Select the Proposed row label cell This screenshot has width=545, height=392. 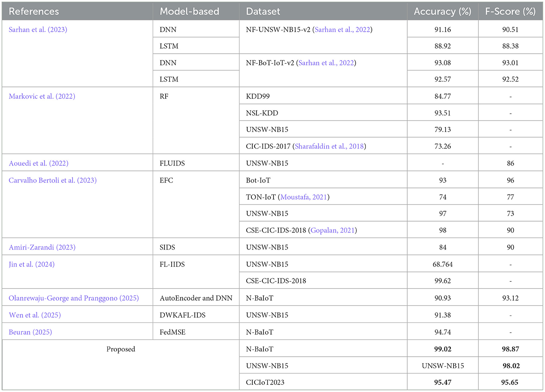(121, 349)
